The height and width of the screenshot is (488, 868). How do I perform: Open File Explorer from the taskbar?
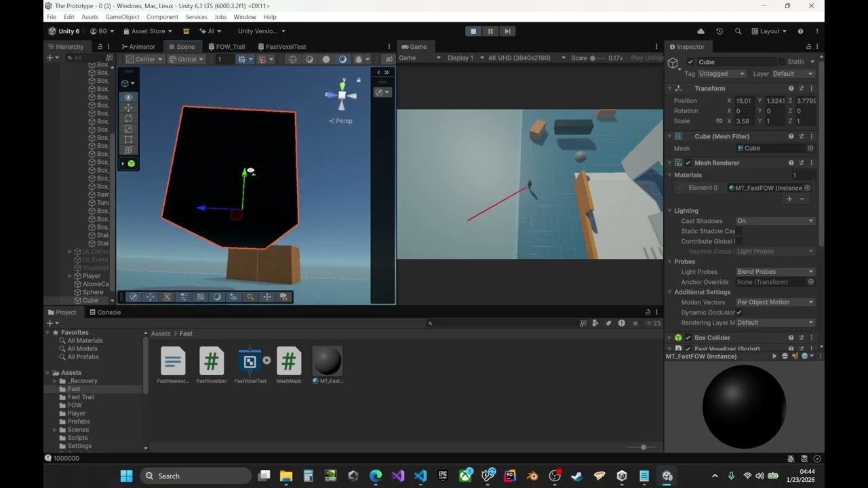click(x=286, y=476)
